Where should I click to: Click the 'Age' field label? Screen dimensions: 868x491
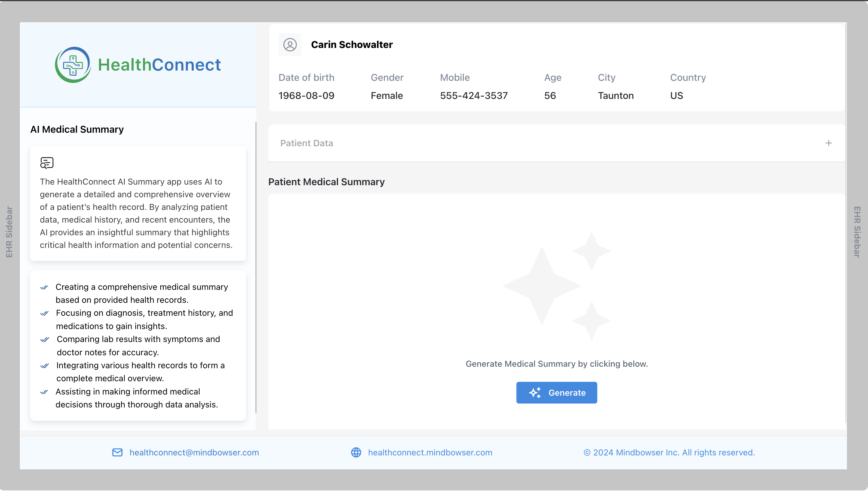(553, 77)
